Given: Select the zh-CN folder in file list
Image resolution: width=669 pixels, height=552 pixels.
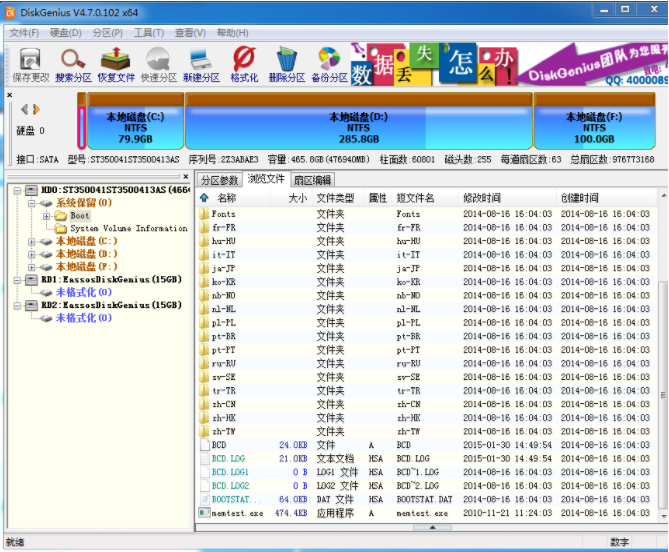Looking at the screenshot, I should (226, 404).
